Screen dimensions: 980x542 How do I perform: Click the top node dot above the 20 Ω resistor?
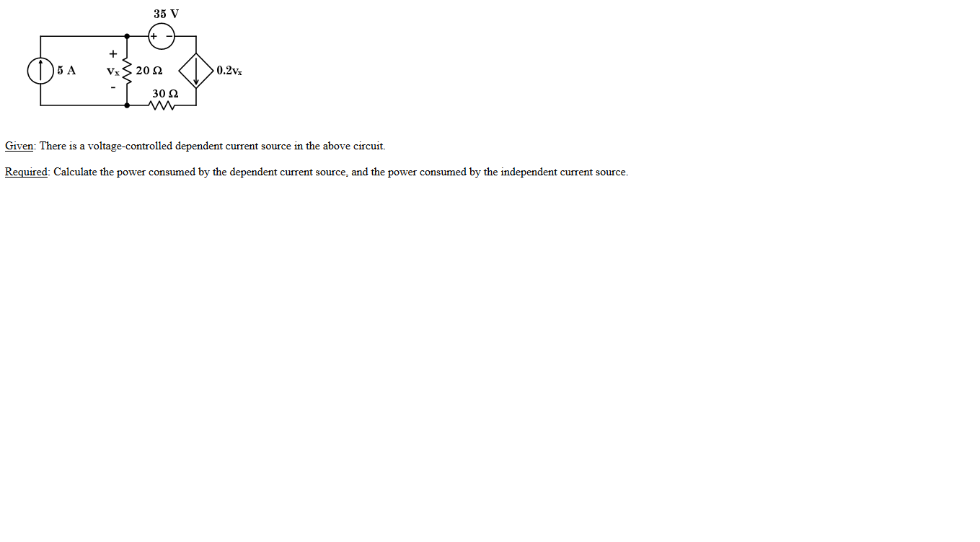127,36
